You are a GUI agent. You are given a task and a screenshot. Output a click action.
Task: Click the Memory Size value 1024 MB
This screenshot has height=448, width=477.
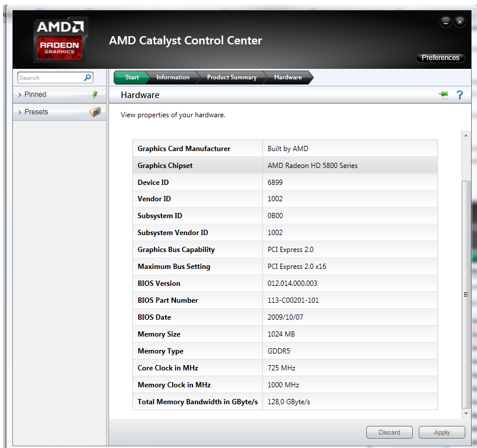point(281,334)
